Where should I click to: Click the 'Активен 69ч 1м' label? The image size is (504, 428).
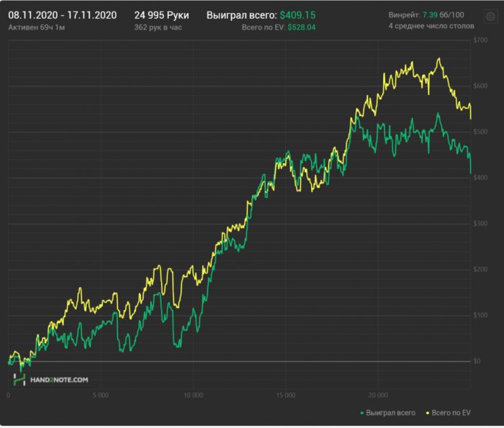click(37, 27)
